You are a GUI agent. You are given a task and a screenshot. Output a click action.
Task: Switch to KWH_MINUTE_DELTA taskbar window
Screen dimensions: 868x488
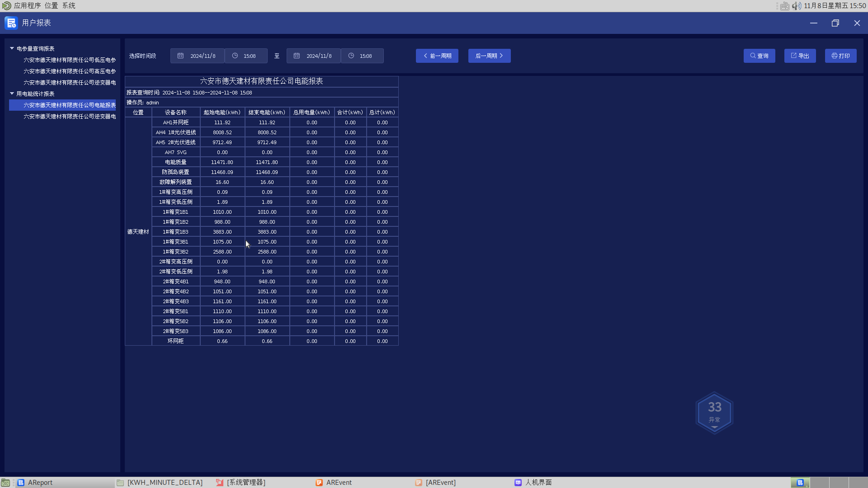pos(165,482)
